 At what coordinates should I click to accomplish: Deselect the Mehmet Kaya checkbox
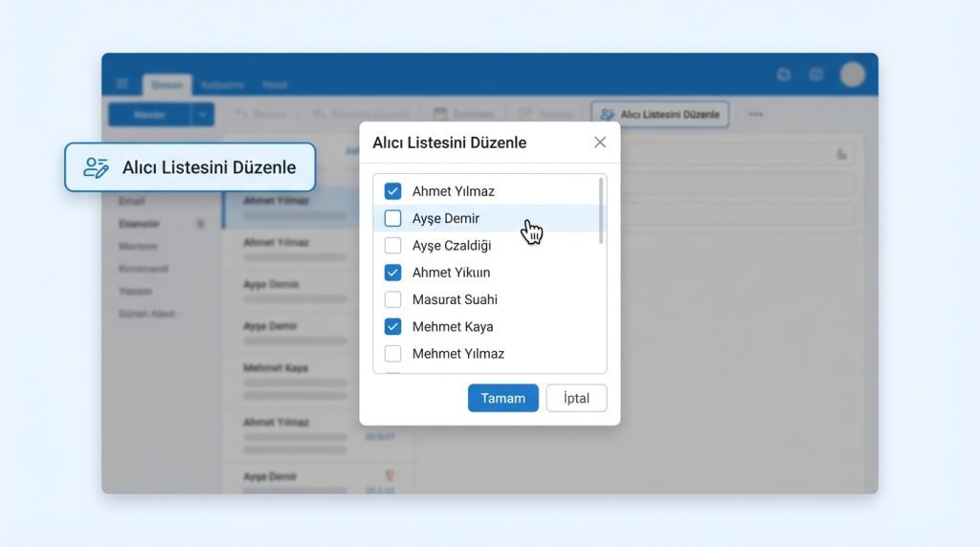(392, 327)
